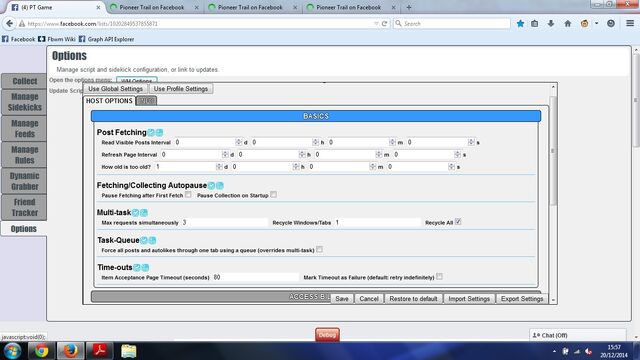Click the Greasemonkey monkey icon
The width and height of the screenshot is (640, 360).
click(x=584, y=24)
